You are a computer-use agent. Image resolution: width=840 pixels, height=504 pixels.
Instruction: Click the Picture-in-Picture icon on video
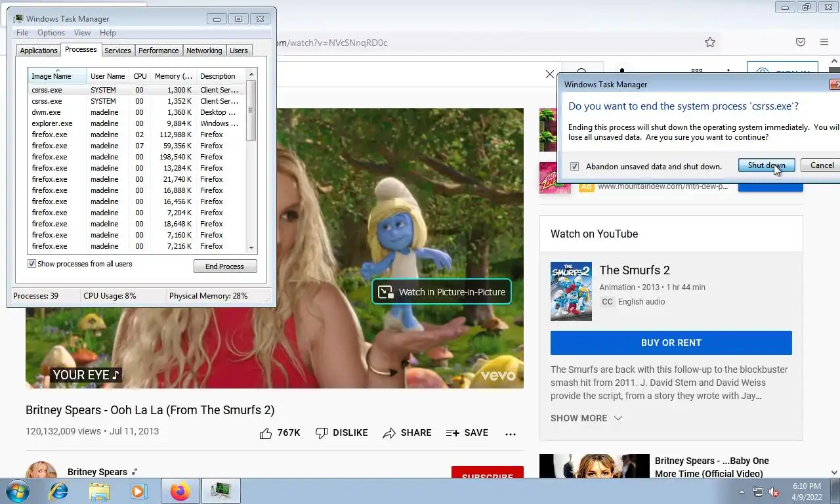coord(387,292)
